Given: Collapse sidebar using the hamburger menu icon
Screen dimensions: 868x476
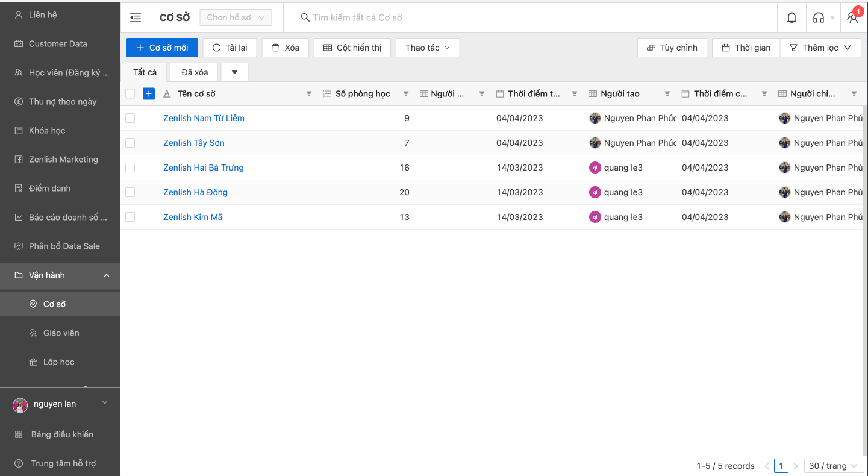Looking at the screenshot, I should [136, 17].
